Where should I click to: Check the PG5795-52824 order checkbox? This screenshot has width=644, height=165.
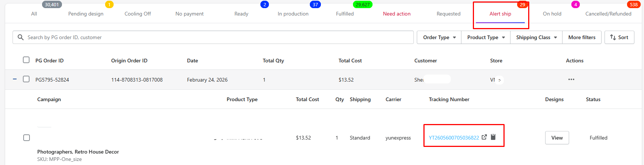click(x=26, y=79)
